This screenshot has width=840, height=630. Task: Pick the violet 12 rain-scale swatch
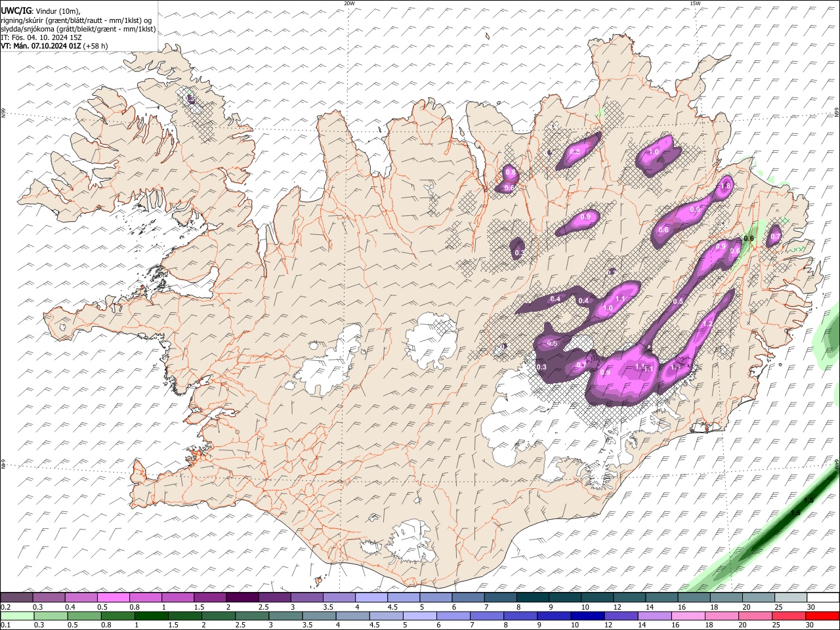point(620,616)
